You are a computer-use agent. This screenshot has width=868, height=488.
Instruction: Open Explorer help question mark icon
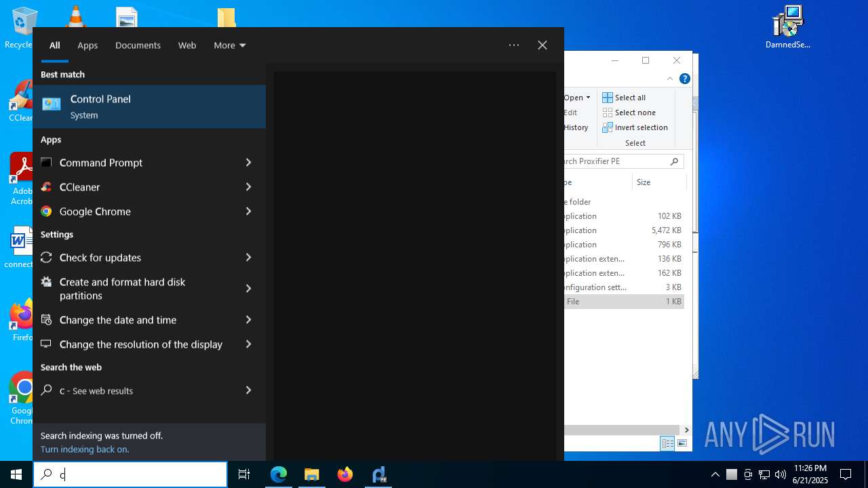[x=685, y=79]
